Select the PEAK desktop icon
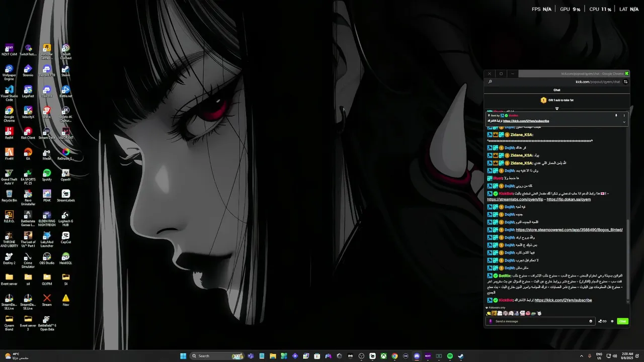Viewport: 644px width, 362px height. point(47,196)
